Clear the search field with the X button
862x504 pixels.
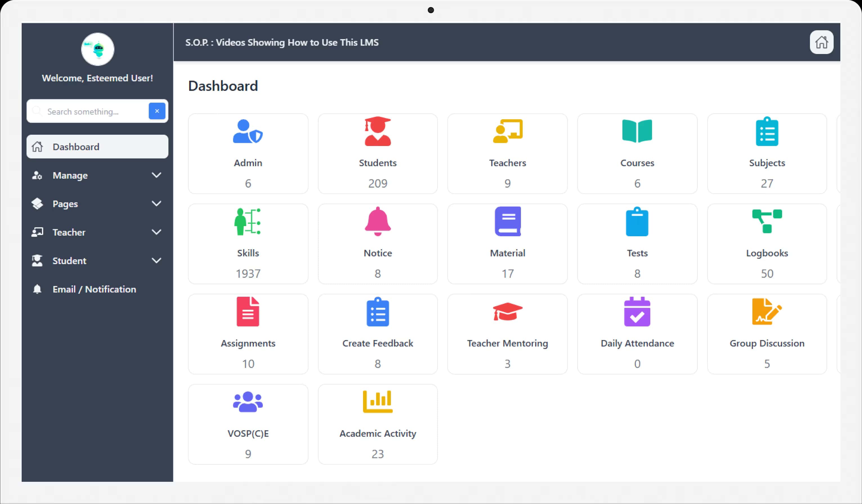coord(157,111)
